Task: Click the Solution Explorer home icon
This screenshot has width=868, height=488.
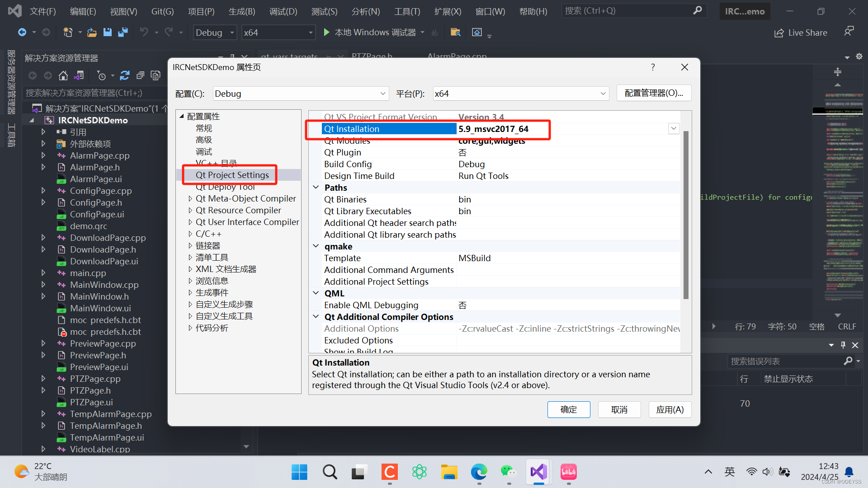Action: 63,75
